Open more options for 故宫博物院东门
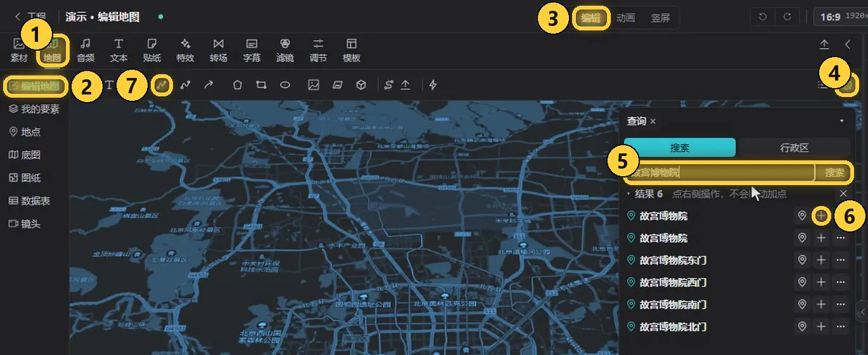 pos(841,260)
